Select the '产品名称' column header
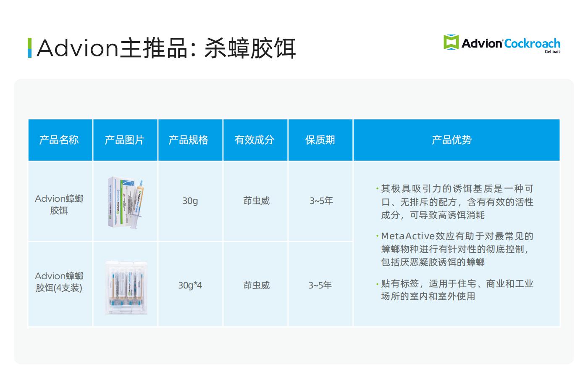This screenshot has height=378, width=588. (x=60, y=140)
